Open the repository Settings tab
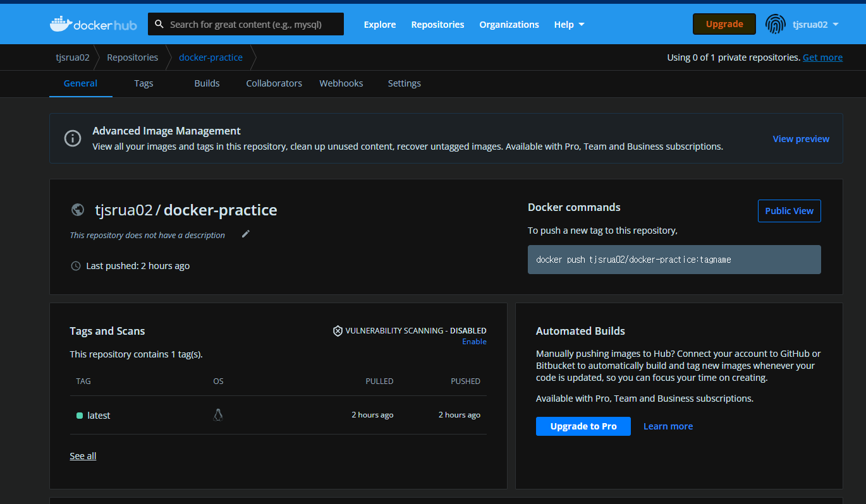 404,83
